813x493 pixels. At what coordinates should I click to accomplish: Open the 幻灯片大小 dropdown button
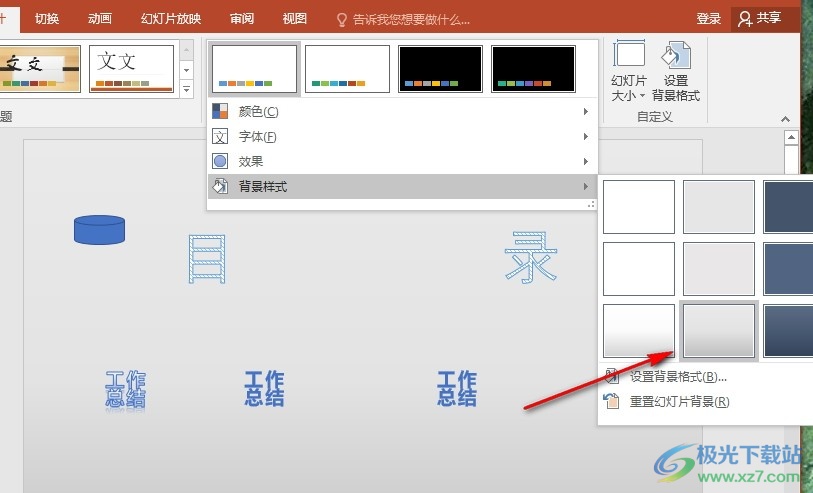coord(629,71)
